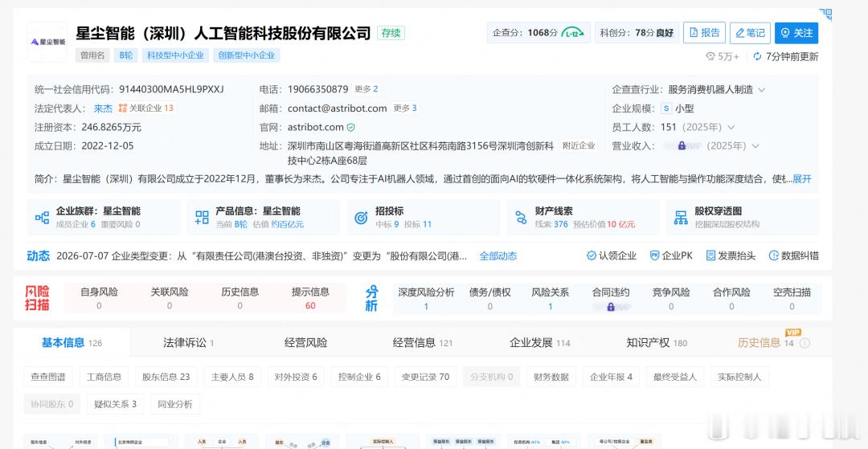Click the refresh icon beside 7分钟前更新
Screen dimensions: 868x449
coord(757,56)
